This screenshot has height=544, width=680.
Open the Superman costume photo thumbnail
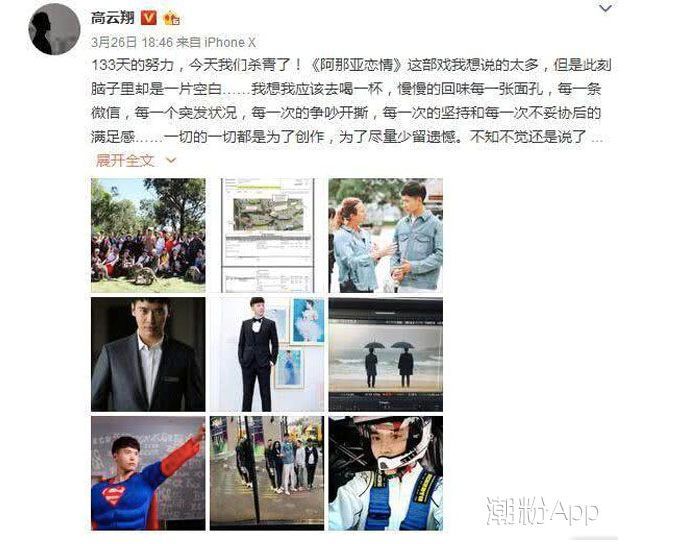pos(148,473)
